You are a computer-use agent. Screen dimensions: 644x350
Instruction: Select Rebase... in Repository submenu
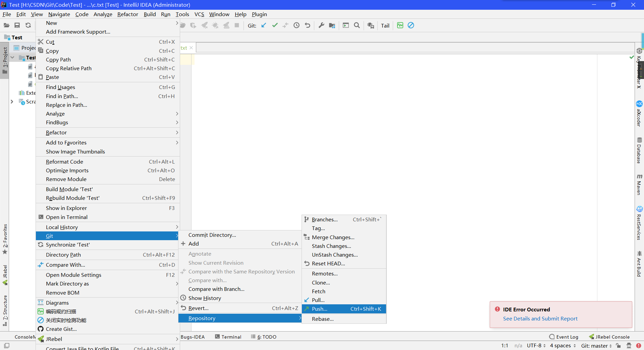point(344,319)
